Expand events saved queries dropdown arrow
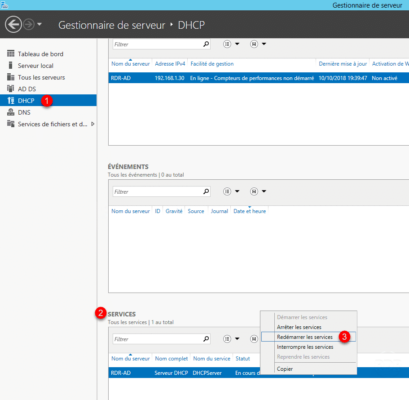 coord(264,191)
